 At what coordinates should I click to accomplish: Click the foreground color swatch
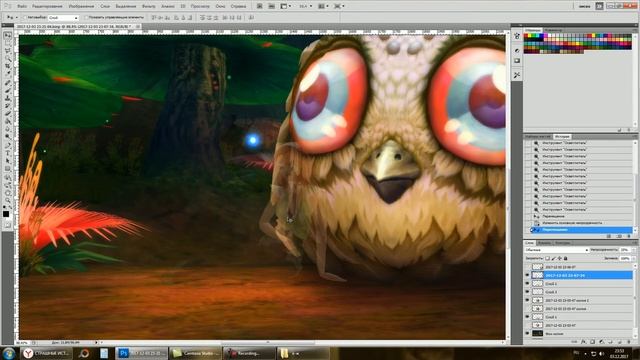pos(6,213)
